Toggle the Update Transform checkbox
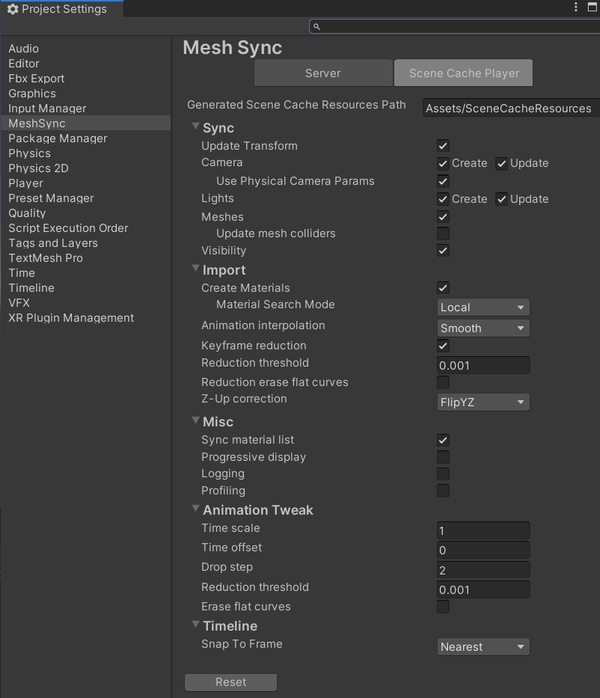 (443, 146)
